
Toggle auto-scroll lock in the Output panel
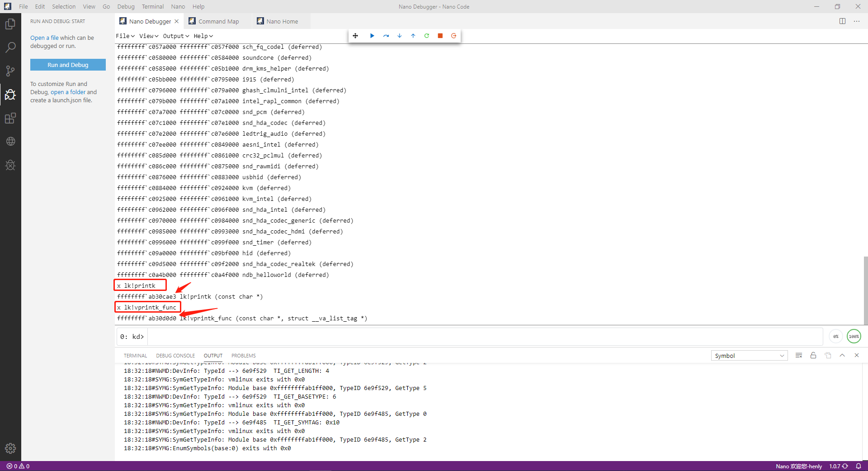pos(813,356)
